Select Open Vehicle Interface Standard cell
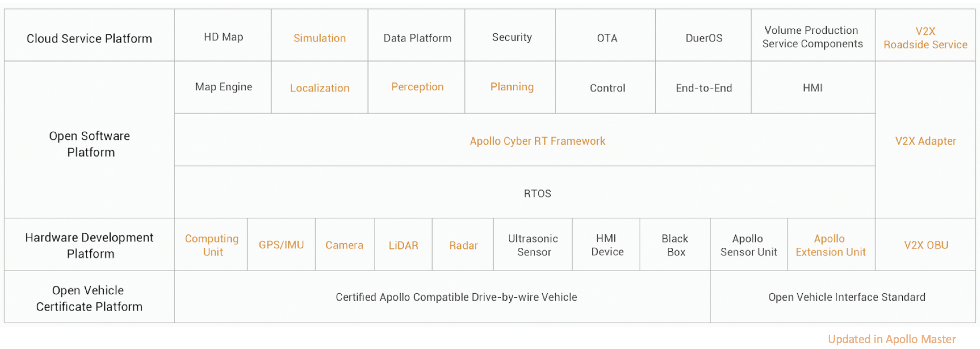This screenshot has width=980, height=349. click(847, 297)
